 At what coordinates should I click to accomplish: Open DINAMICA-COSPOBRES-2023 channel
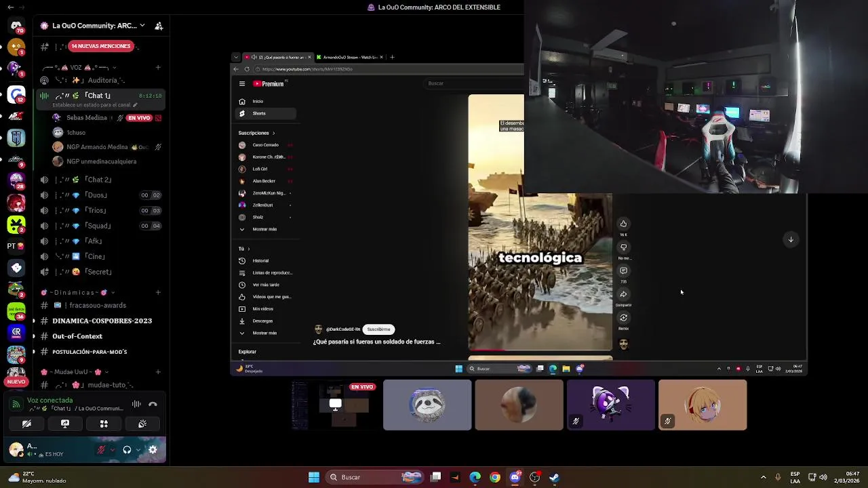coord(102,321)
